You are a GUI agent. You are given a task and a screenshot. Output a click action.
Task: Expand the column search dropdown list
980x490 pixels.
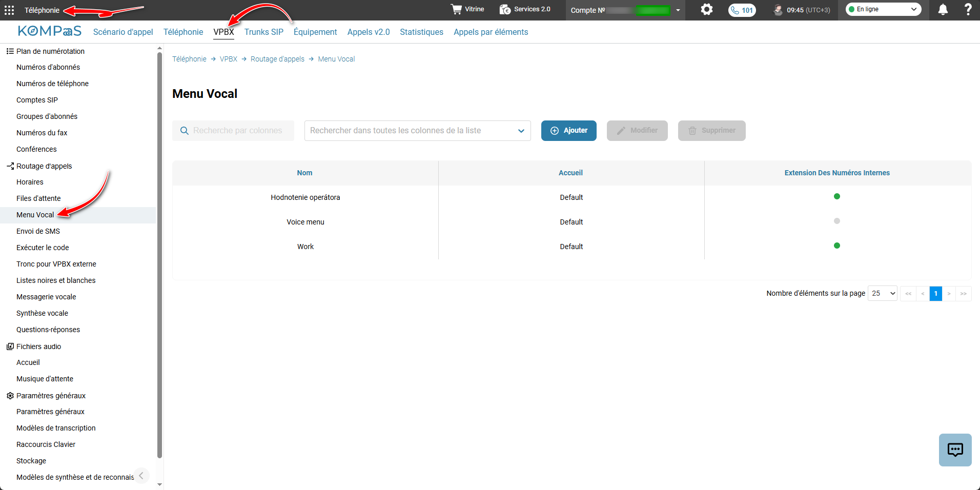417,131
